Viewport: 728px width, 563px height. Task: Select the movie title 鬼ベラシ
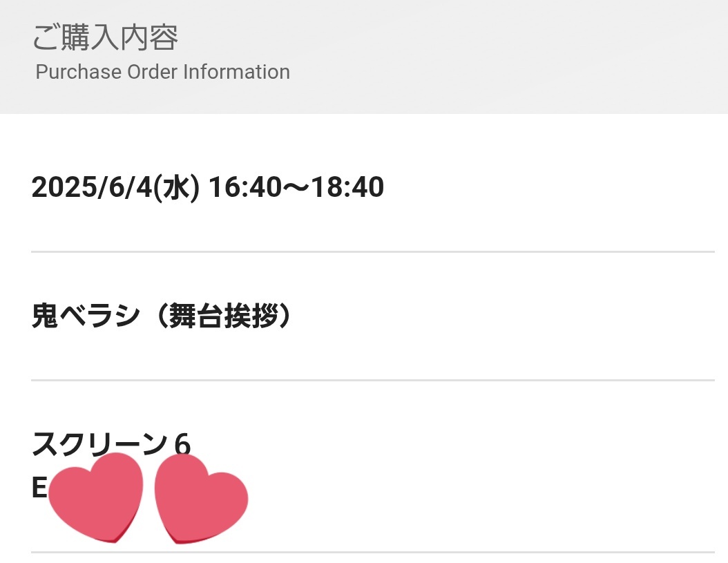(86, 316)
